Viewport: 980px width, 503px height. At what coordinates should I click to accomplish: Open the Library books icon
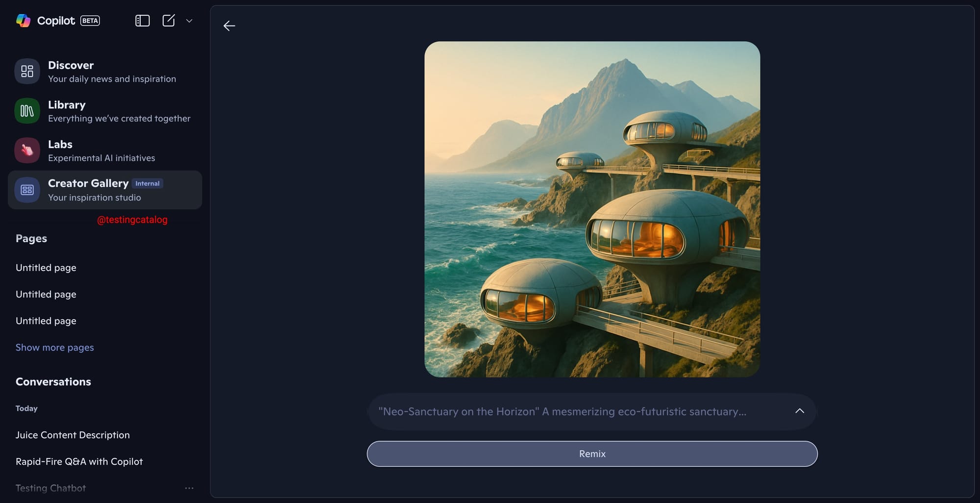(x=27, y=111)
